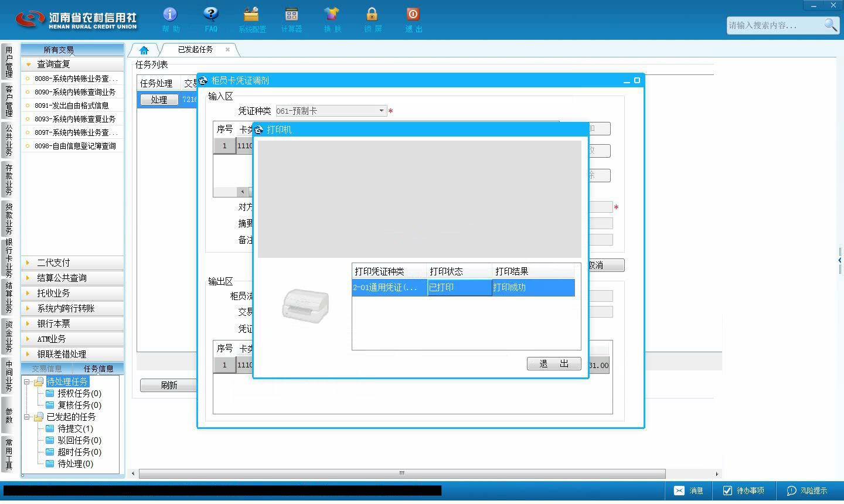Click 退出 button in 打印机 dialog

(554, 364)
